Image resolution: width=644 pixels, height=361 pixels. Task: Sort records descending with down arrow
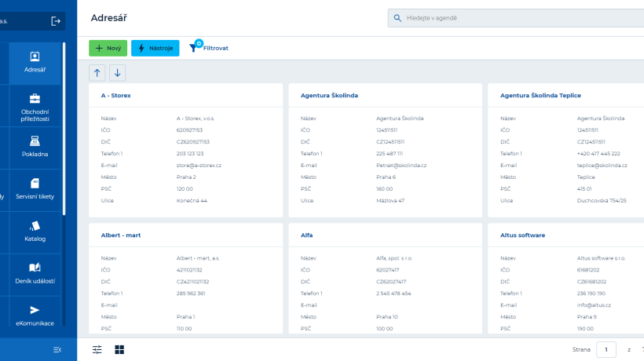(118, 73)
